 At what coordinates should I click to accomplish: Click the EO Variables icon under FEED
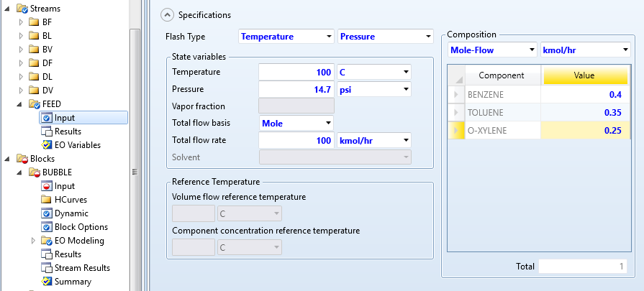click(46, 145)
